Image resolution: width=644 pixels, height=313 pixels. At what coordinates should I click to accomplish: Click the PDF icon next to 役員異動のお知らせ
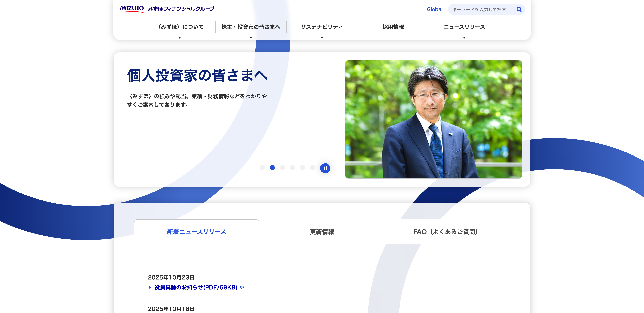241,287
